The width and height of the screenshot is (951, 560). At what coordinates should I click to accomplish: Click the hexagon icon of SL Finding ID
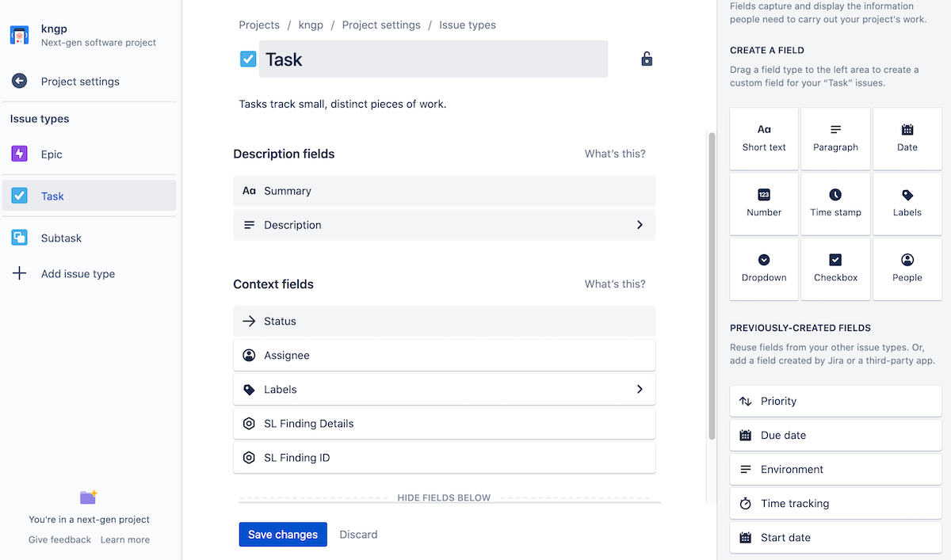(x=249, y=457)
